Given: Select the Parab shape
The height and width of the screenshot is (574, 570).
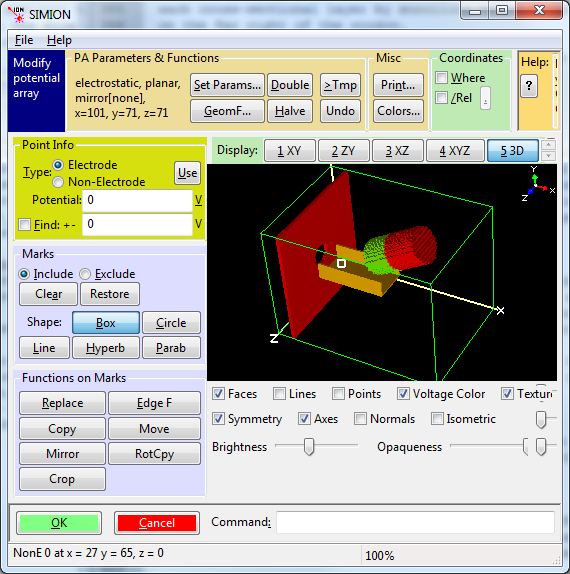Looking at the screenshot, I should pyautogui.click(x=171, y=347).
